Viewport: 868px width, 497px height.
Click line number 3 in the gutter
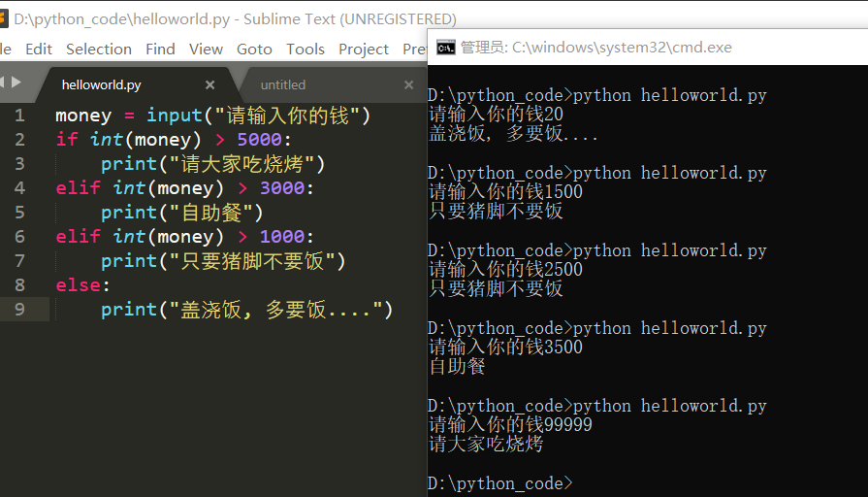20,164
